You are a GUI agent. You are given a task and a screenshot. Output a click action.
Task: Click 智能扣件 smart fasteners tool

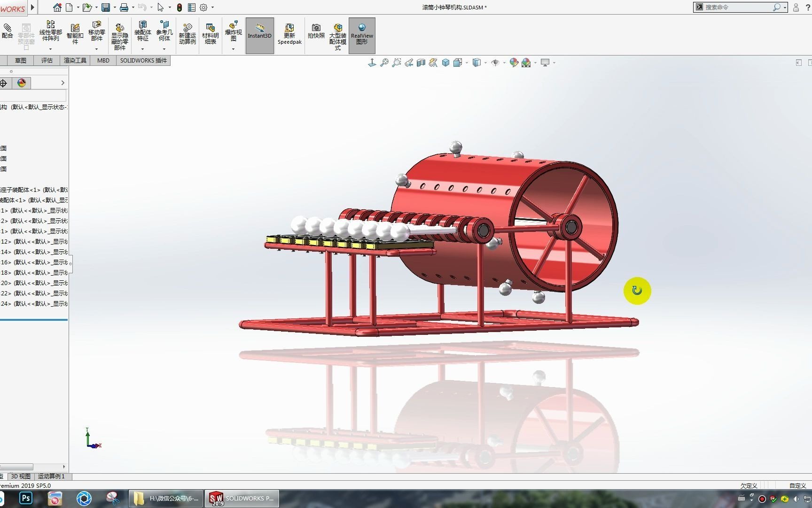pyautogui.click(x=75, y=34)
